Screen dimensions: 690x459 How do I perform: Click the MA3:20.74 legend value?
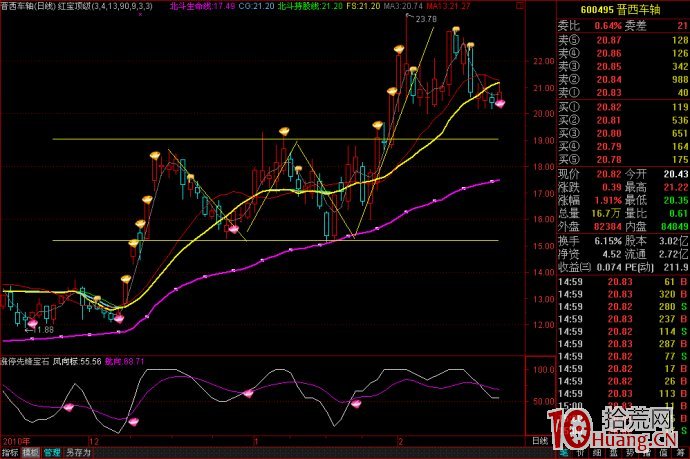pos(403,6)
